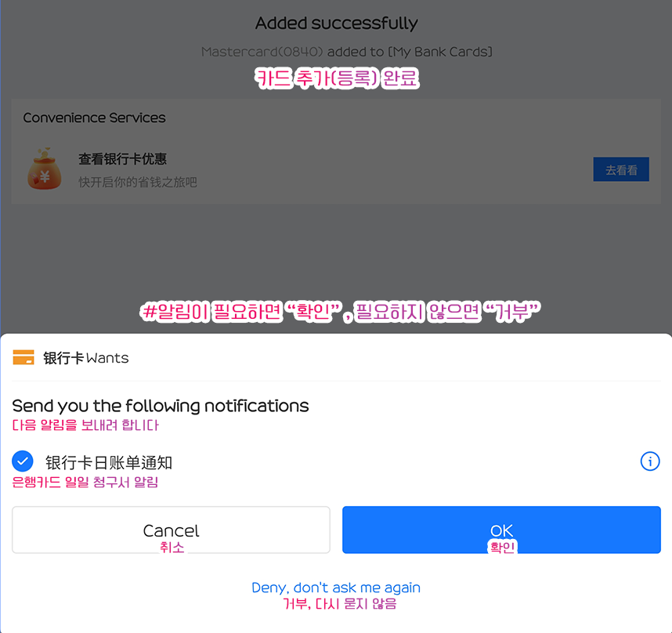Click the Mastercard(0840) added message
Image resolution: width=672 pixels, height=633 pixels.
[x=347, y=52]
